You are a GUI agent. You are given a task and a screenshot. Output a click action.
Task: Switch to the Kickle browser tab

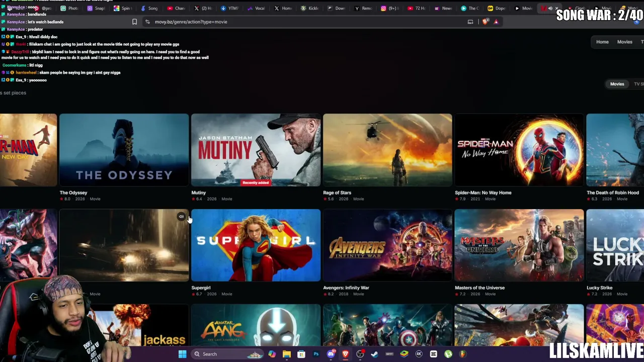click(x=309, y=8)
